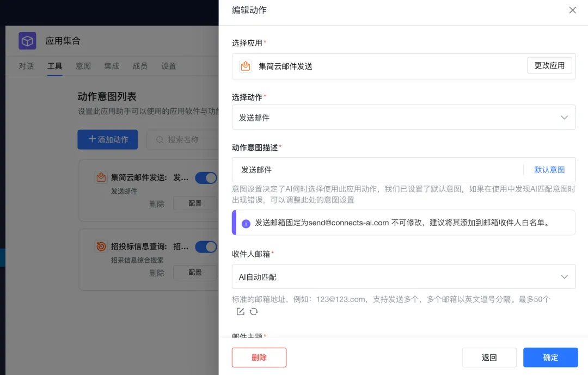Click the 动作意图描述 input field

(x=377, y=170)
